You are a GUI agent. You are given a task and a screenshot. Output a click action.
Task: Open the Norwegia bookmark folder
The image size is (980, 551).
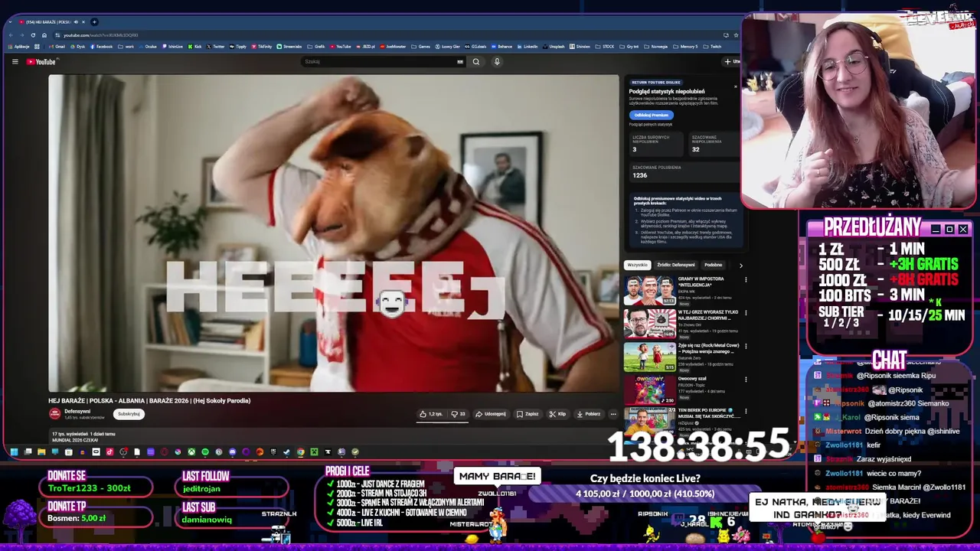655,47
